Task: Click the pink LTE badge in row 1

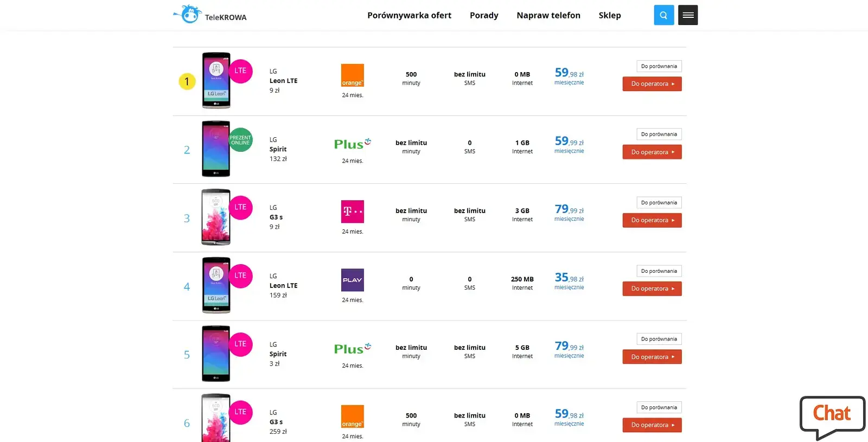Action: [x=240, y=71]
